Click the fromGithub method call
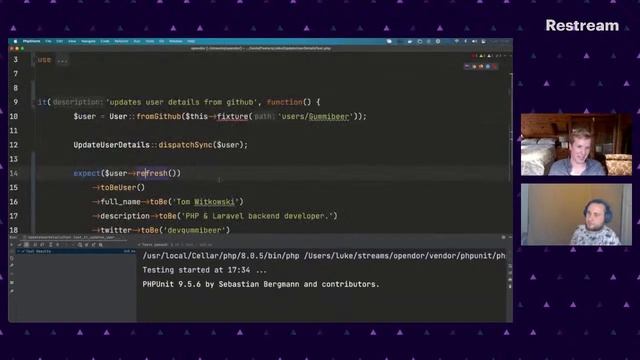Image resolution: width=640 pixels, height=360 pixels. (x=159, y=116)
